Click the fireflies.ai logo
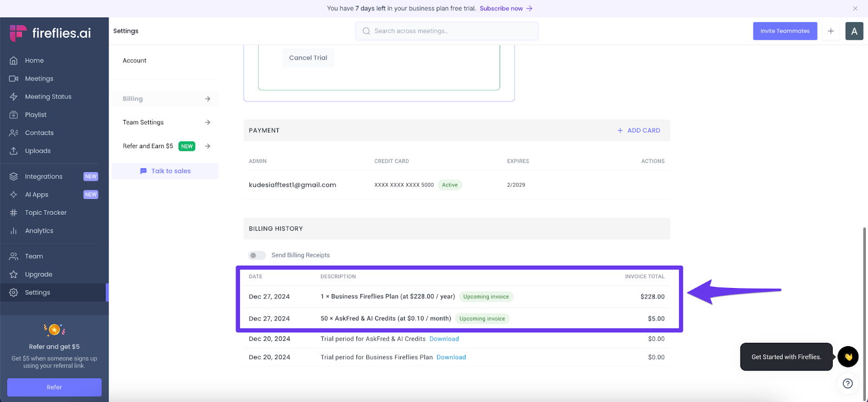The image size is (868, 402). pos(50,33)
